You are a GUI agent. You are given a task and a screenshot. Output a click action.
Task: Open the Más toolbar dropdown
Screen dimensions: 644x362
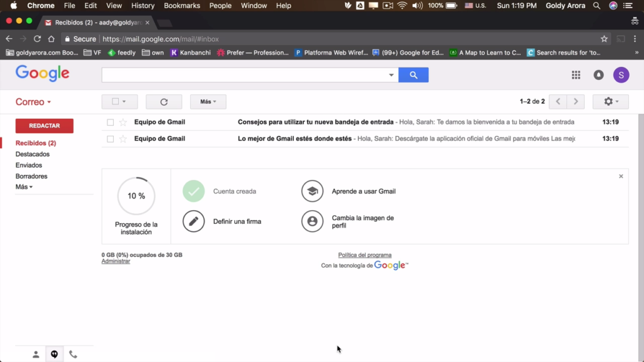coord(208,101)
